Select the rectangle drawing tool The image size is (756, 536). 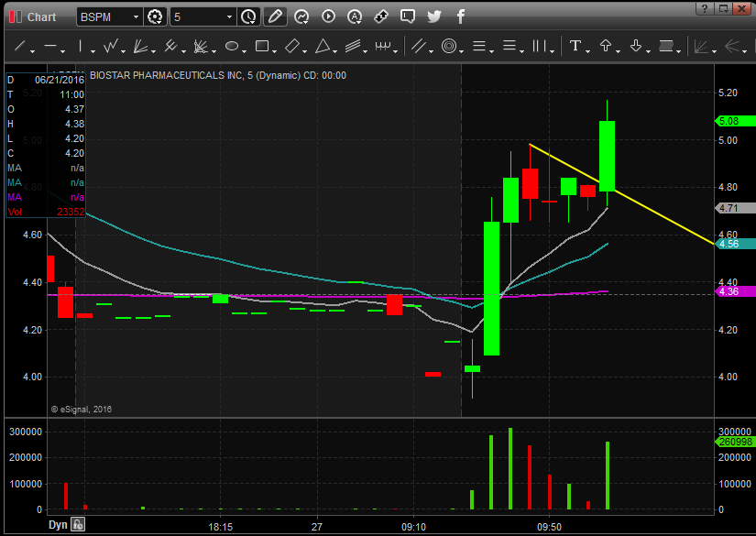[262, 47]
